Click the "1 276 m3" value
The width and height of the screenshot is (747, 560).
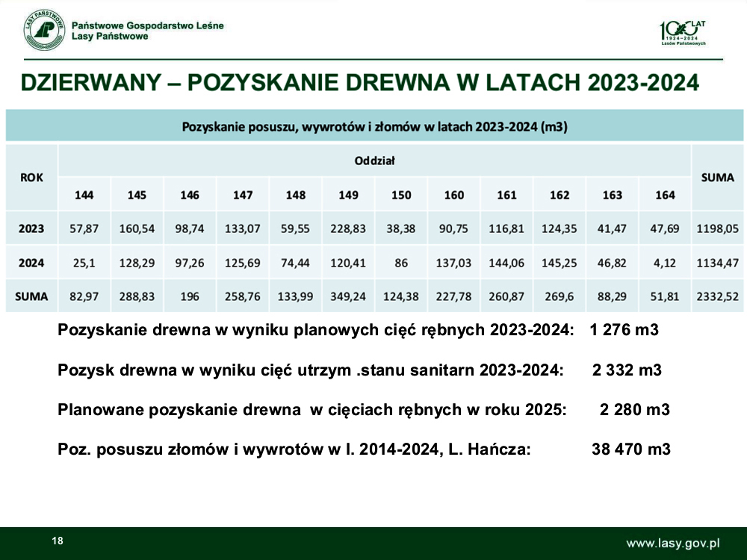tap(624, 330)
